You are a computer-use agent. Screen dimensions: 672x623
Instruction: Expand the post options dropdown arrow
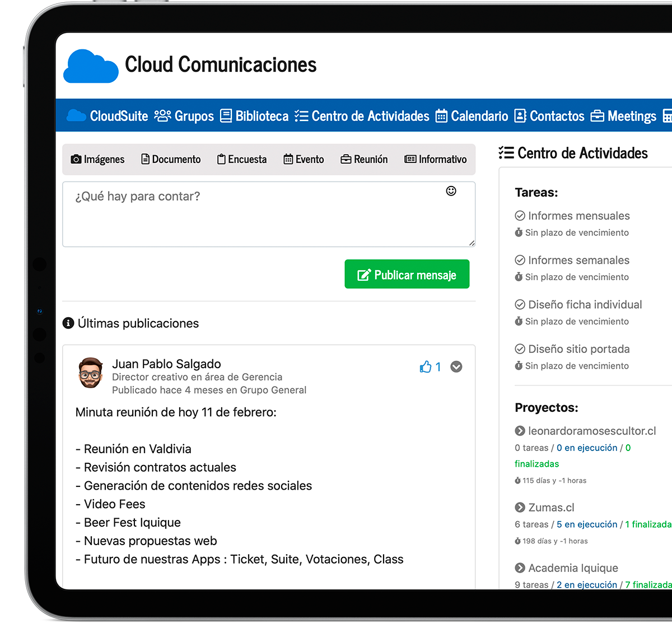(456, 367)
